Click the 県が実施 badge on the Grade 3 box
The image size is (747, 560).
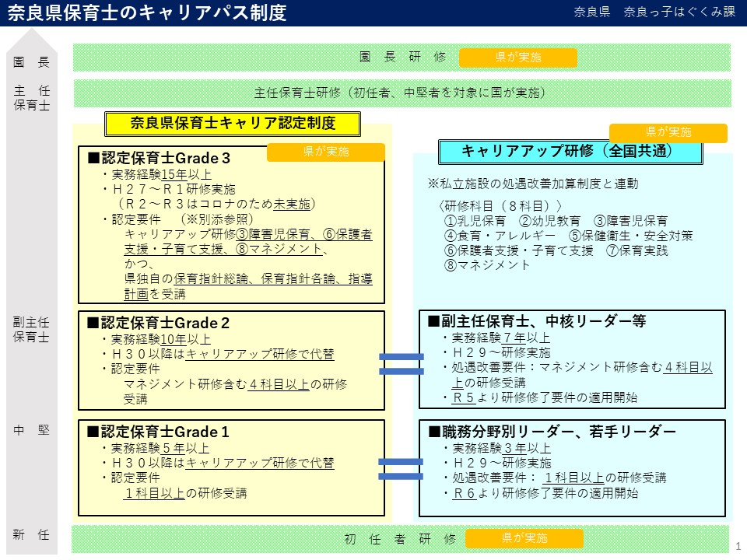tap(326, 152)
